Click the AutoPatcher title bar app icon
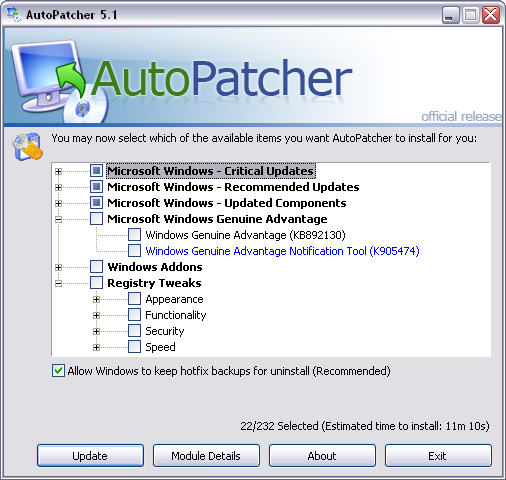 14,14
